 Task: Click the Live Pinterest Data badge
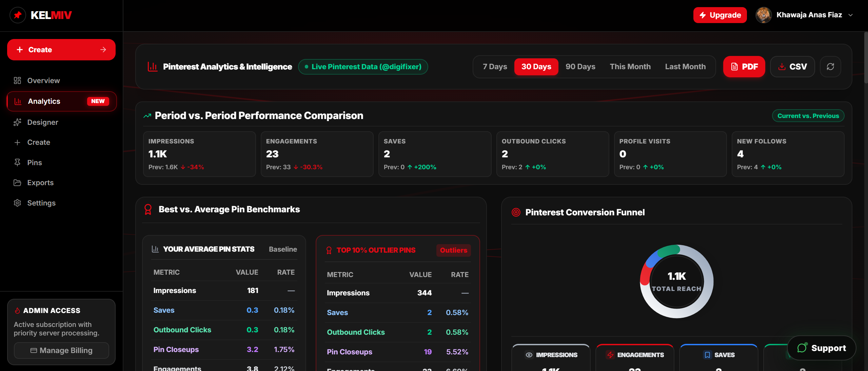363,67
